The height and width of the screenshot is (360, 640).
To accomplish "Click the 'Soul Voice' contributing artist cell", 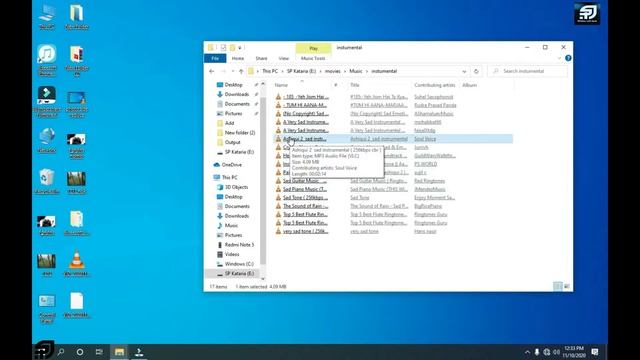I will point(425,139).
